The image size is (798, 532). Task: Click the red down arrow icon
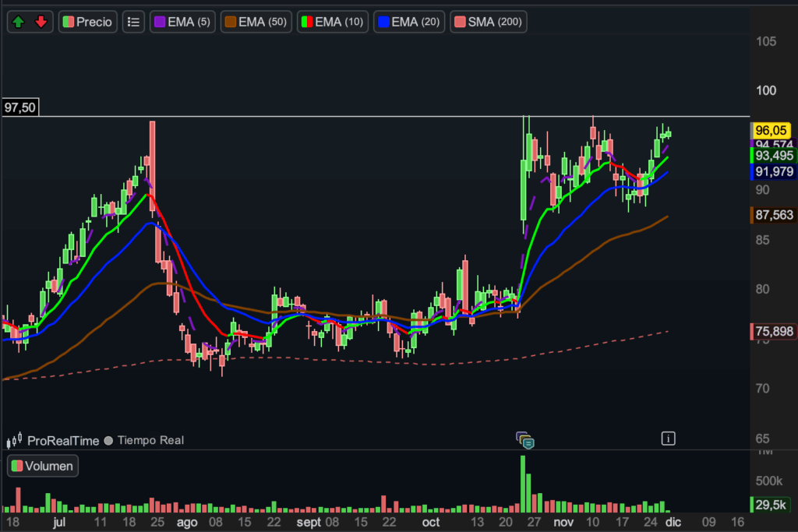(x=41, y=22)
